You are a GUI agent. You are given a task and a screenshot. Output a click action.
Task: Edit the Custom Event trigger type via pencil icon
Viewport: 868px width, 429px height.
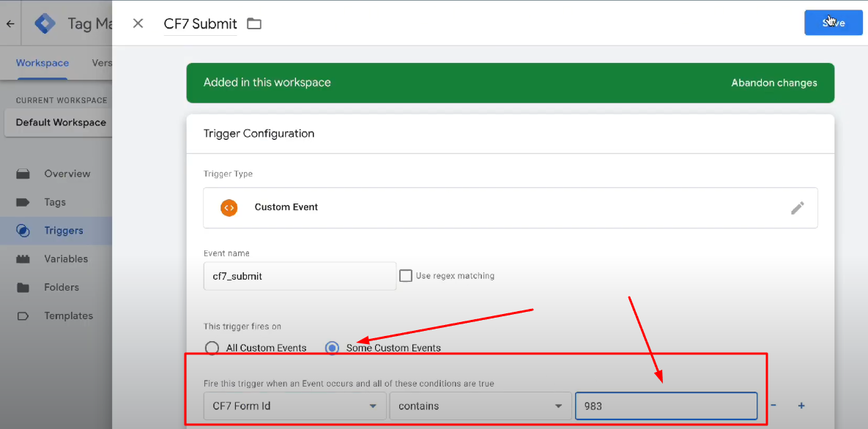pyautogui.click(x=798, y=208)
